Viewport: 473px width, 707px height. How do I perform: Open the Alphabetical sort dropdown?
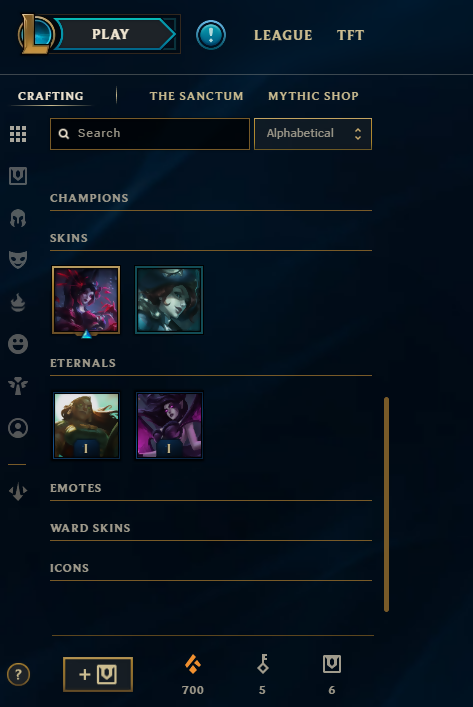[313, 133]
